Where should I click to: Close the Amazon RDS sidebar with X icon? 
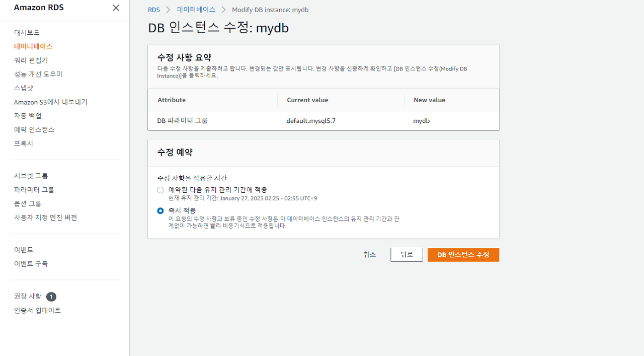coord(116,8)
